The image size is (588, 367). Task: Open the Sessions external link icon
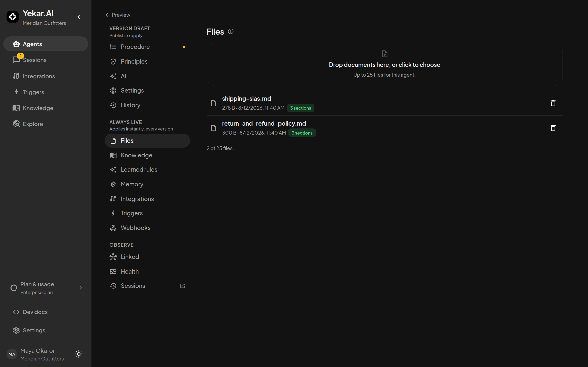(183, 286)
